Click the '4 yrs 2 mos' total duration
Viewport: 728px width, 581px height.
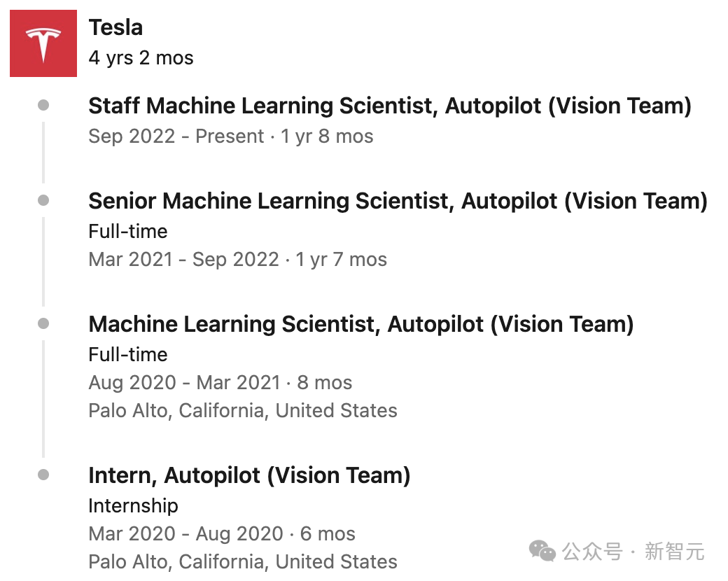pyautogui.click(x=141, y=58)
